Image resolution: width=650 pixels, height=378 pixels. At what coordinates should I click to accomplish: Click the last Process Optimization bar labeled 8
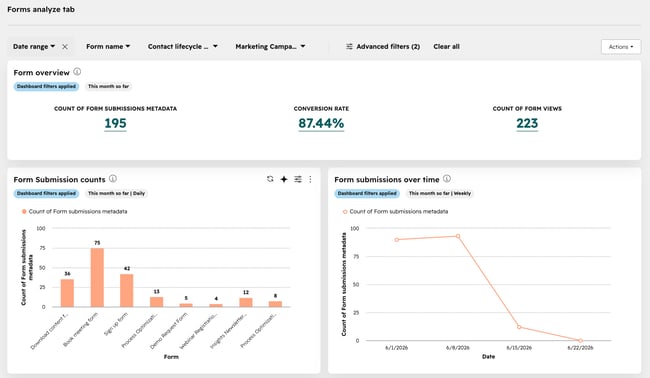(x=275, y=304)
